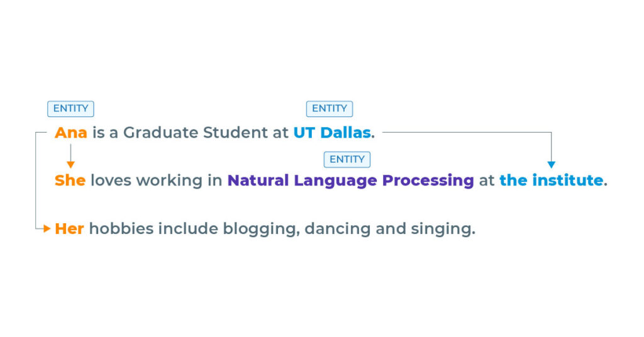Click the orange arrowhead pointing to She
This screenshot has width=644, height=337.
70,165
